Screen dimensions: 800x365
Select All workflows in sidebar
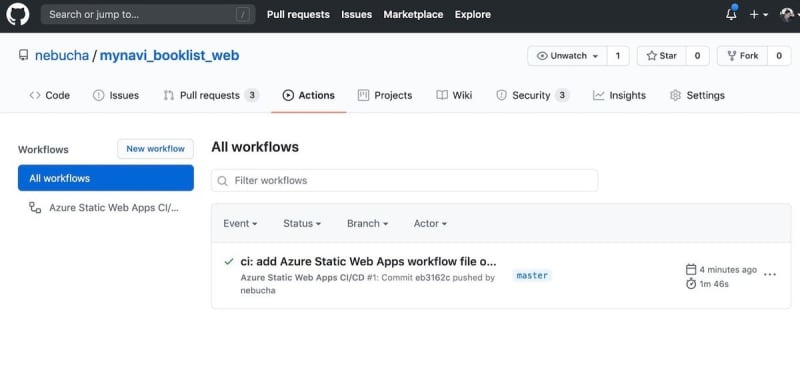(106, 178)
